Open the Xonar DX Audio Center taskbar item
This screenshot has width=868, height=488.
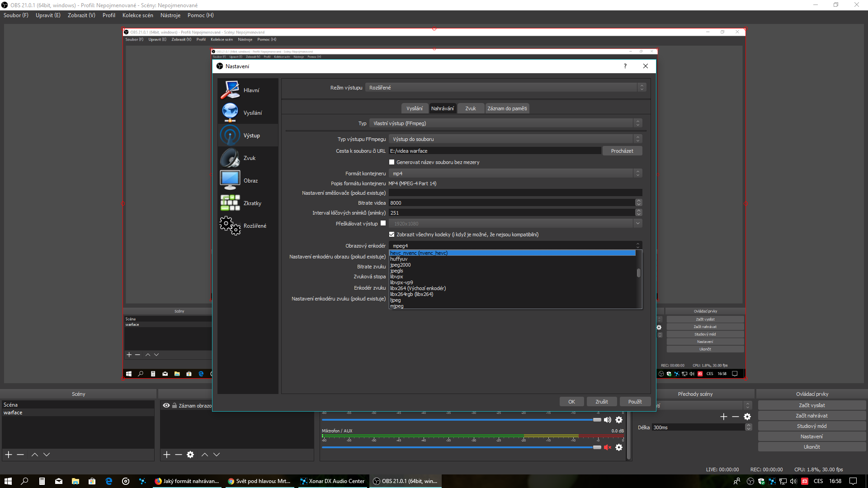click(x=332, y=481)
